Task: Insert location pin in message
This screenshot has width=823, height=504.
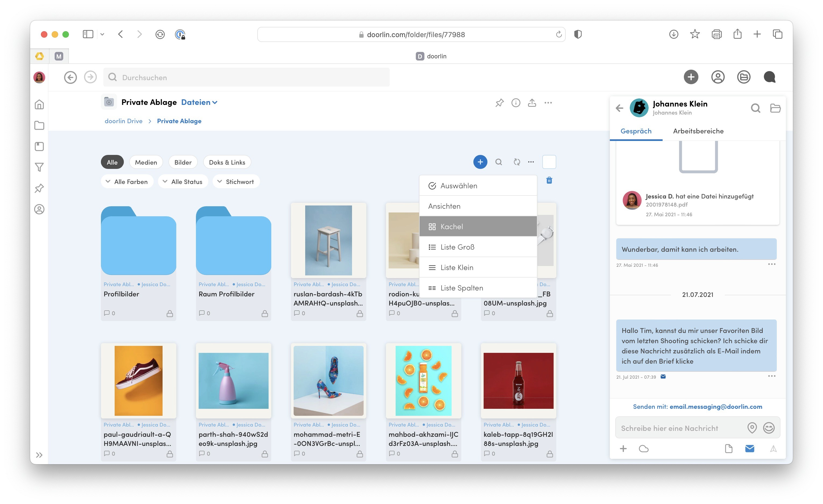Action: pyautogui.click(x=752, y=428)
